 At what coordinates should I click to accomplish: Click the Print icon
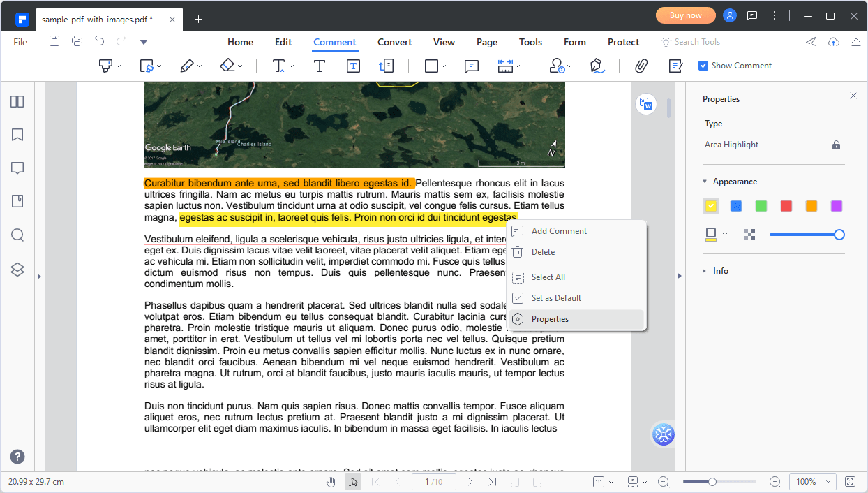pyautogui.click(x=77, y=41)
